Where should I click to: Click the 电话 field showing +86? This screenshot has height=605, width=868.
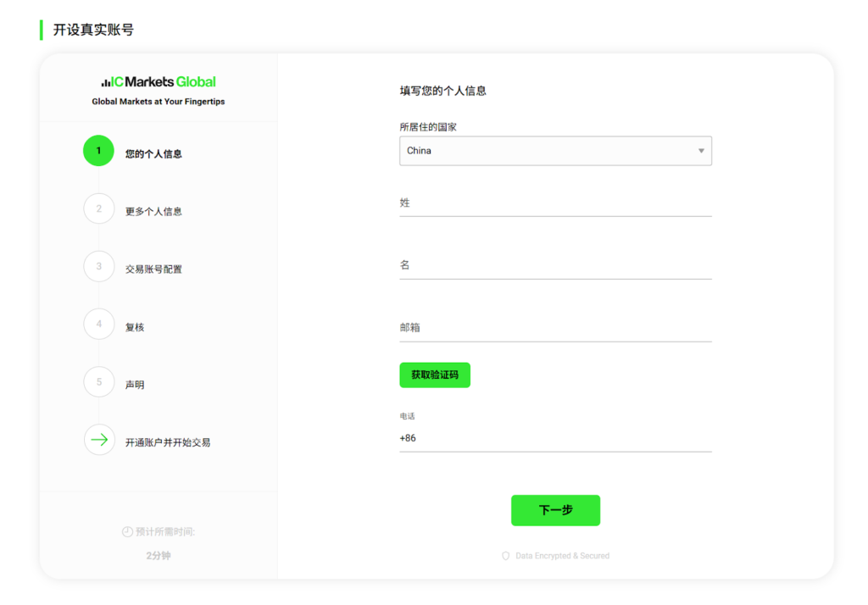[555, 439]
